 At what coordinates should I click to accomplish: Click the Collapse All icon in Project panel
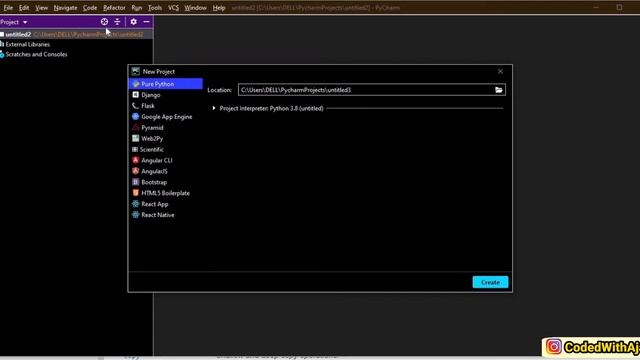tap(117, 22)
